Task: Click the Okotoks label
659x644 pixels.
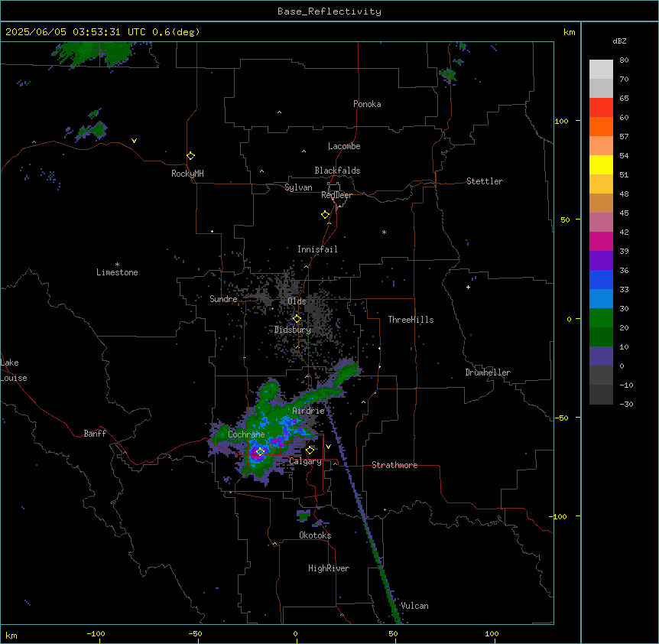Action: [x=315, y=535]
